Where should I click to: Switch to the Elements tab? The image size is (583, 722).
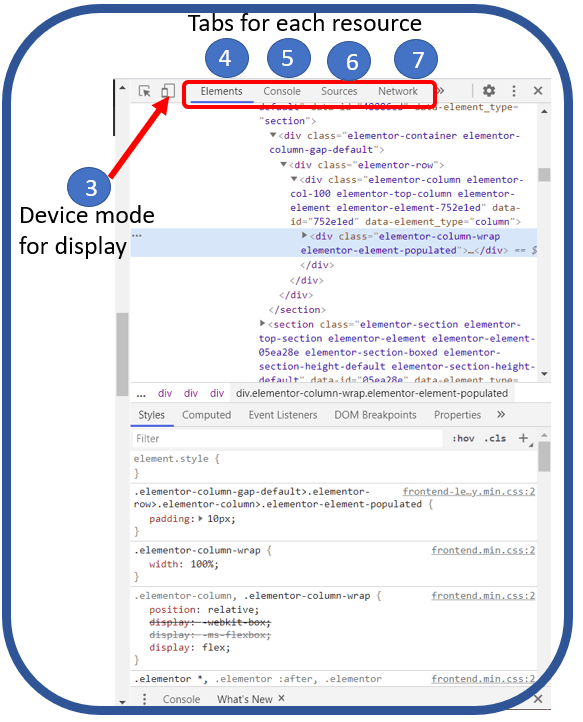click(221, 91)
